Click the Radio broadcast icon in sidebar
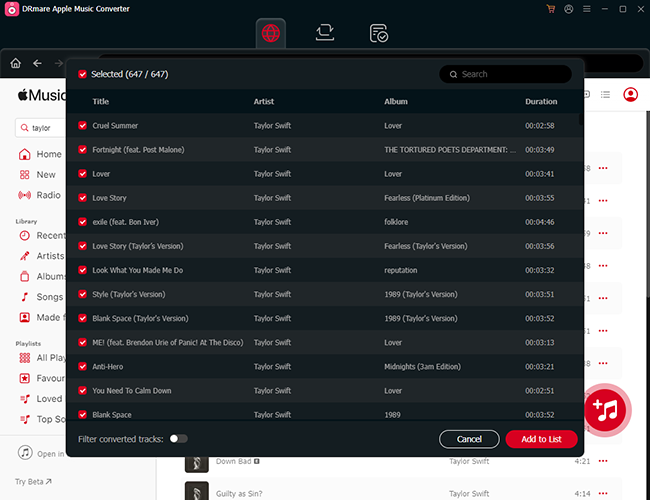The height and width of the screenshot is (500, 650). click(x=24, y=195)
